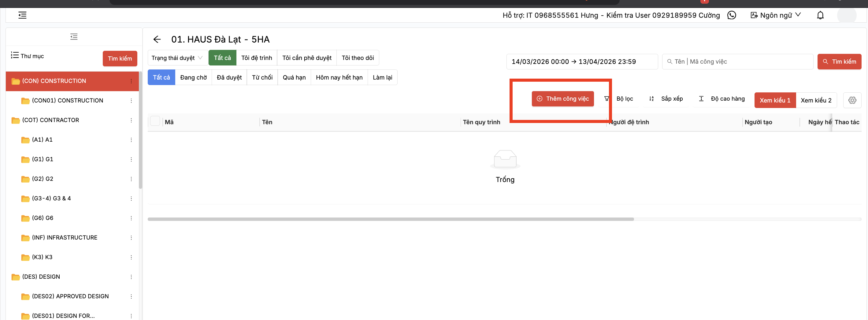This screenshot has height=320, width=868.
Task: Select Xem kiểu 1 view mode
Action: coord(775,100)
